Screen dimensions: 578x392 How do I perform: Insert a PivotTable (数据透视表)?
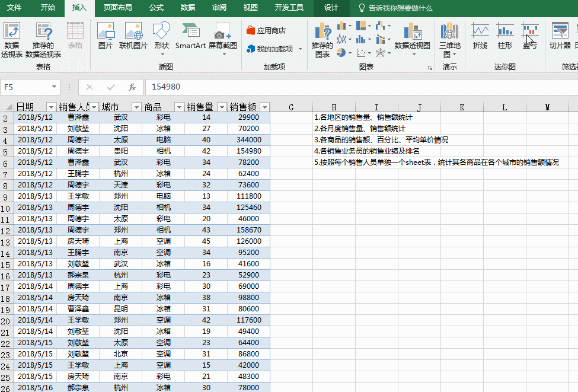12,40
